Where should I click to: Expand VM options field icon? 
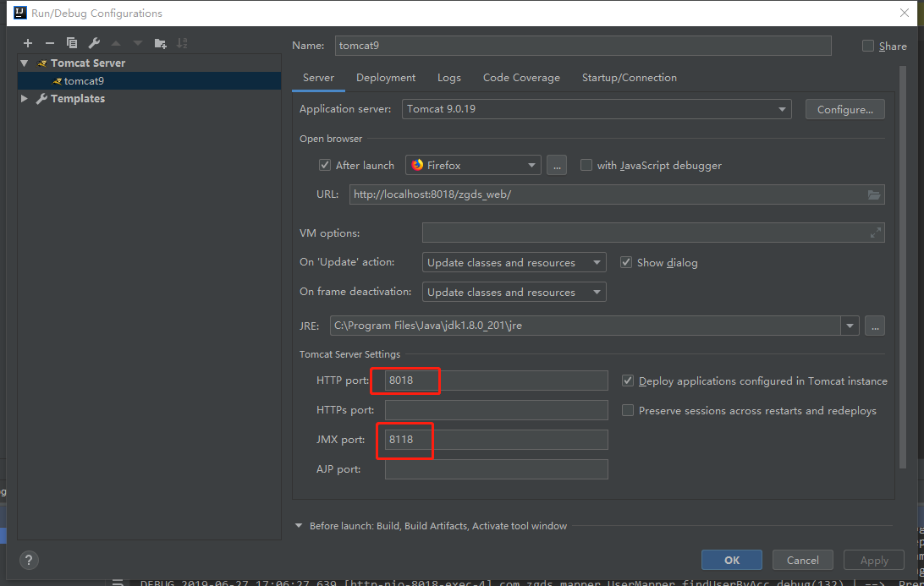point(876,233)
